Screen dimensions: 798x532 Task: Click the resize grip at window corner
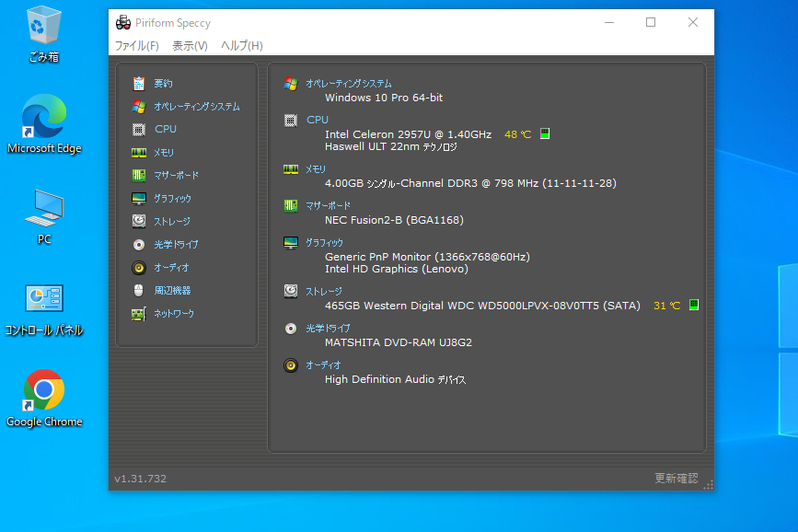[709, 485]
